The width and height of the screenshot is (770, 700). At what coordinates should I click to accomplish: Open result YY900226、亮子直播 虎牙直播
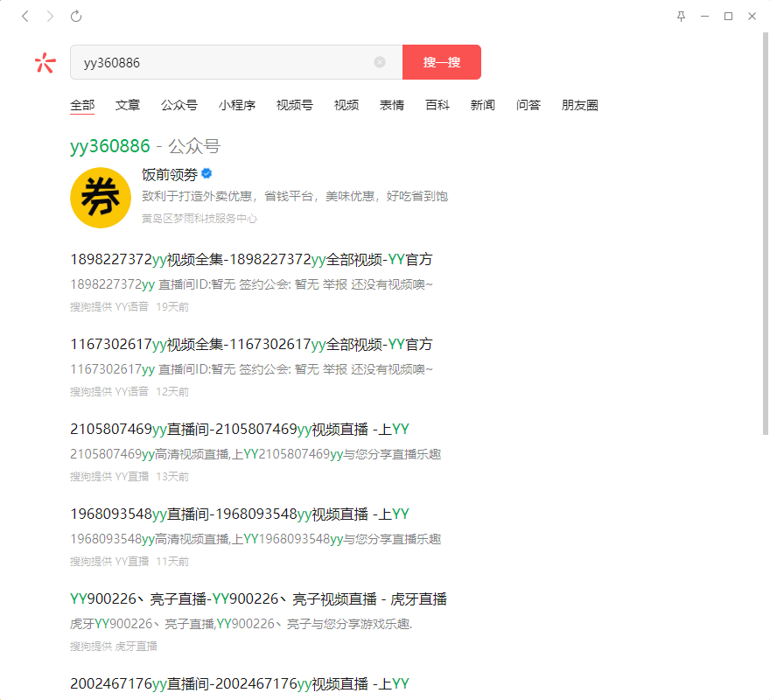click(x=258, y=599)
